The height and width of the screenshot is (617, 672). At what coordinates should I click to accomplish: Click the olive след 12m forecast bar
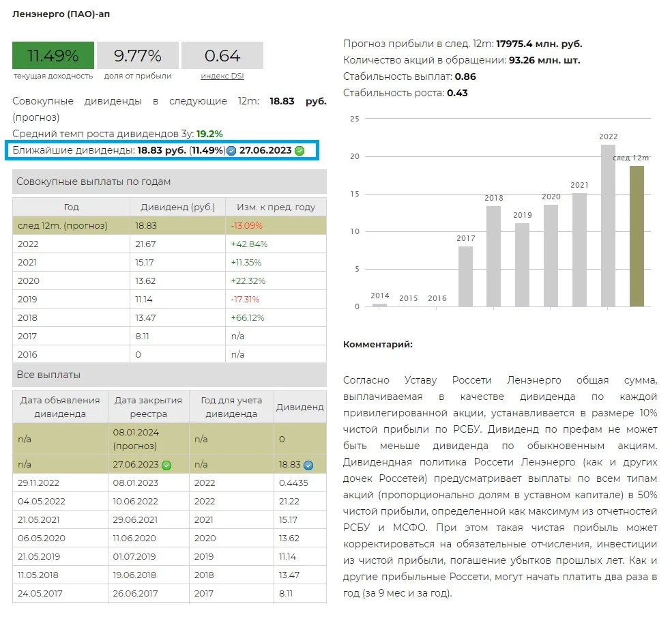pyautogui.click(x=637, y=236)
